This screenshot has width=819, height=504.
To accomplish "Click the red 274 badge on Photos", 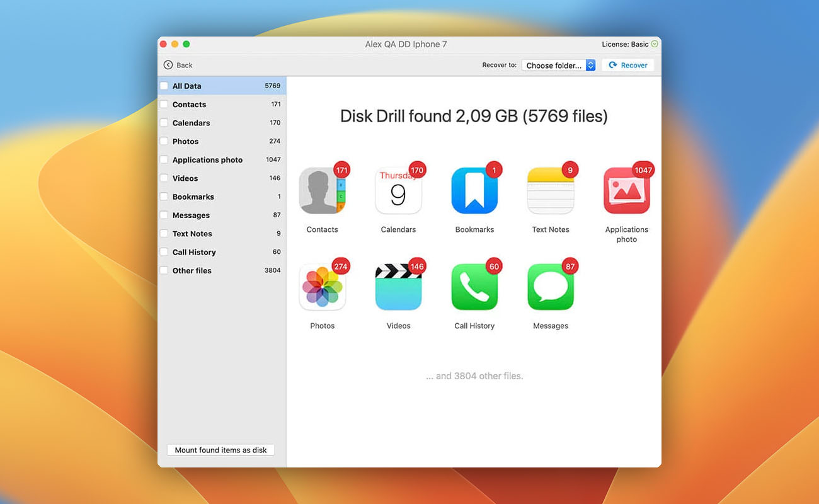I will pos(341,266).
